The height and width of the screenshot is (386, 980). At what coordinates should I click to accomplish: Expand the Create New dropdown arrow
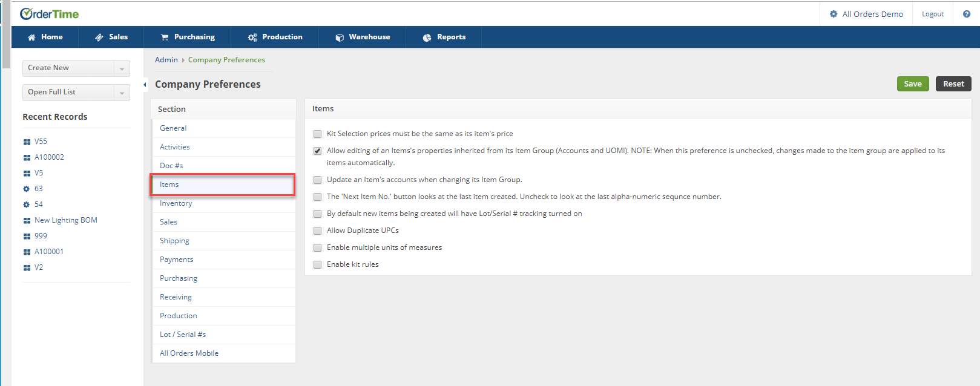click(x=122, y=68)
